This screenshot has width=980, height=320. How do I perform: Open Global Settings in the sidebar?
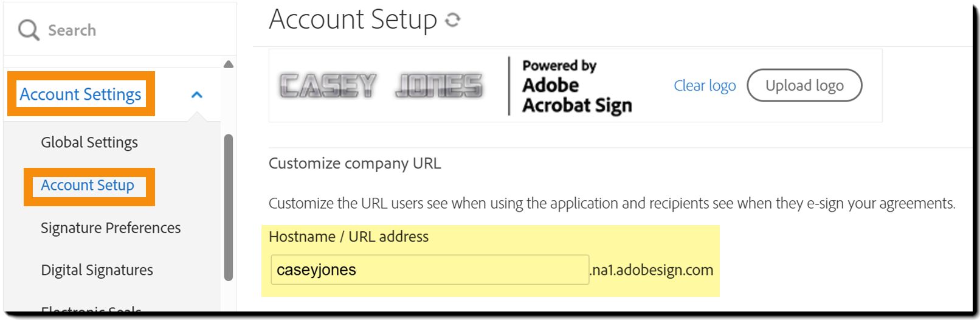point(89,142)
